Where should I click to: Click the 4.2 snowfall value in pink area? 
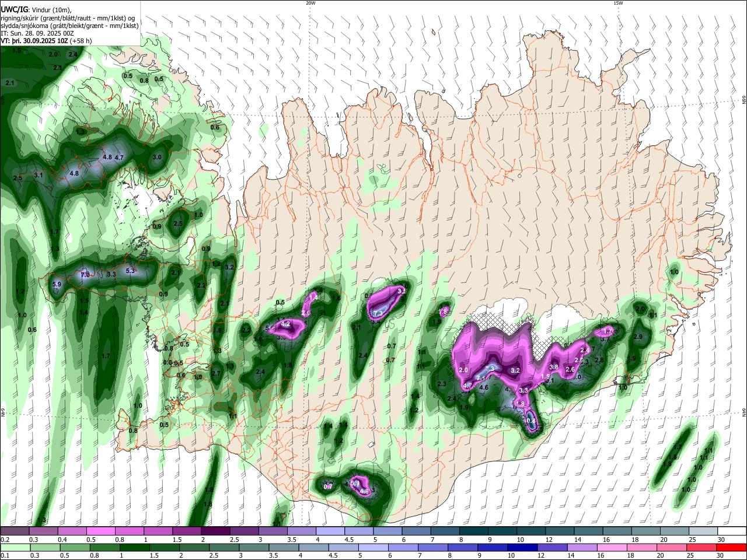(x=285, y=324)
